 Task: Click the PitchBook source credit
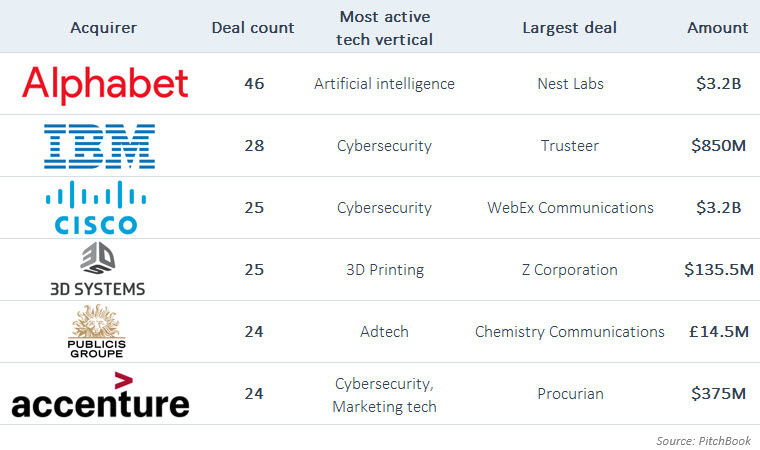[x=704, y=439]
